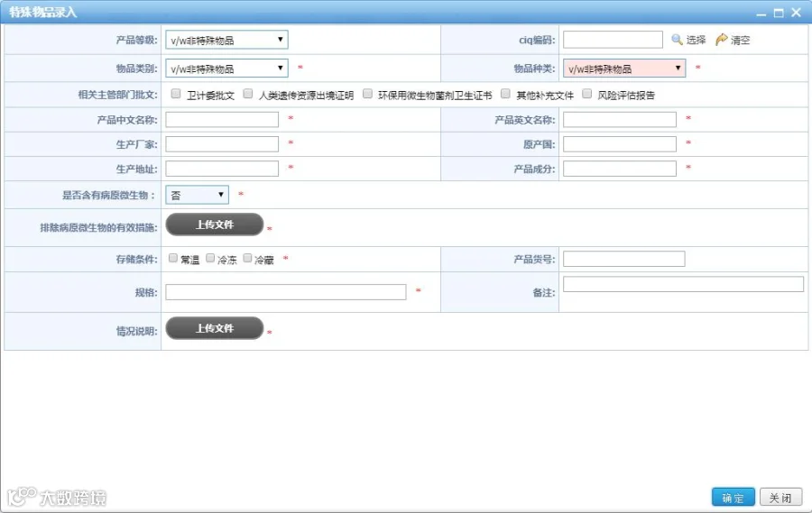Expand the 物品类别 dropdown list

point(226,68)
